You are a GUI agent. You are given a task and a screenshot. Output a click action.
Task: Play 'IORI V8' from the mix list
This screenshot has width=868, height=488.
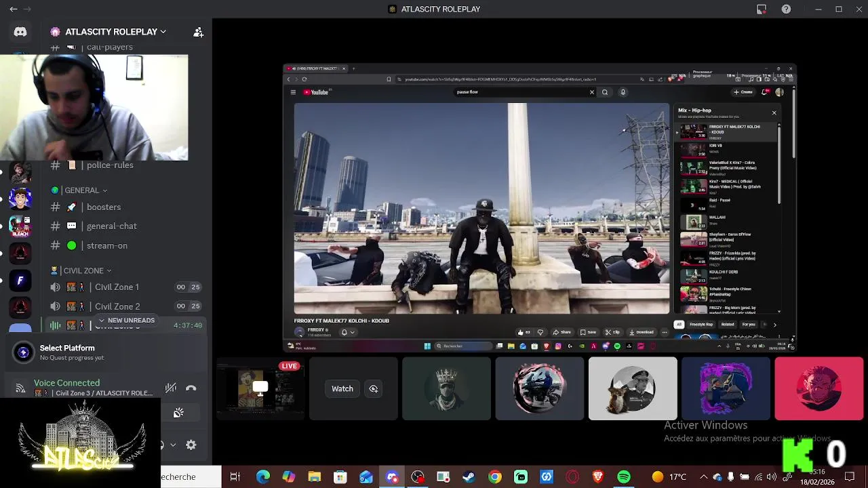727,149
